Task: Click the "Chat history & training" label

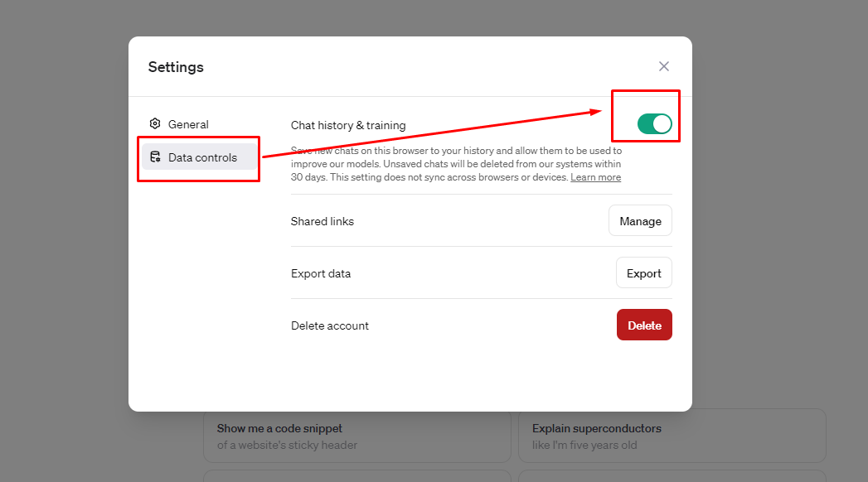Action: 348,126
